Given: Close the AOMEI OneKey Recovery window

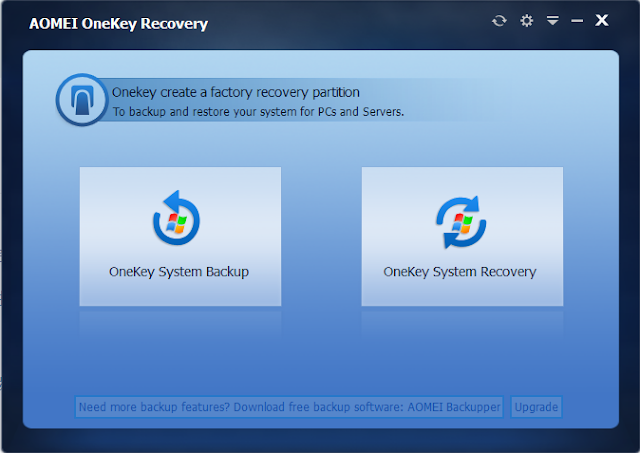Looking at the screenshot, I should tap(602, 20).
